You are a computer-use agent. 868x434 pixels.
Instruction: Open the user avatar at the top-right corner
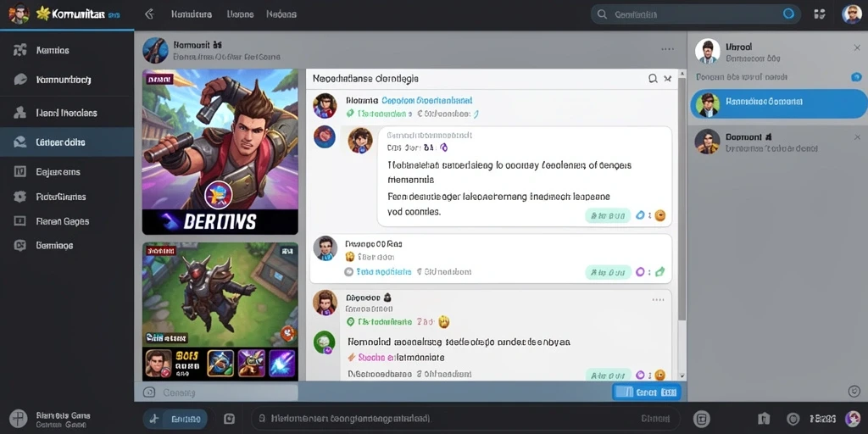[852, 14]
